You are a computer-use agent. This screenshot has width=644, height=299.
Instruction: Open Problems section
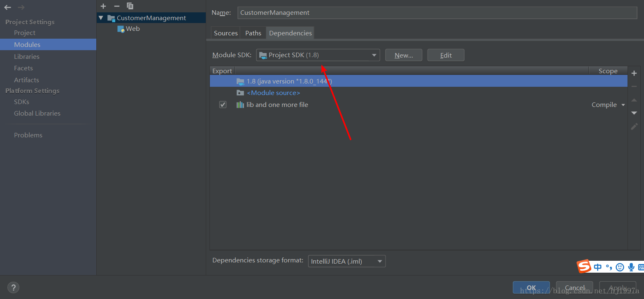point(28,135)
